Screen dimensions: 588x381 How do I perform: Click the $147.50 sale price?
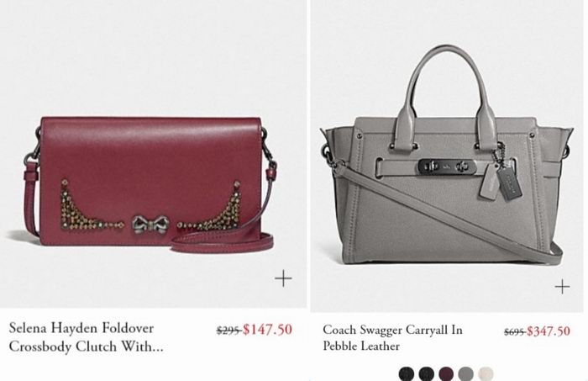[x=267, y=330]
